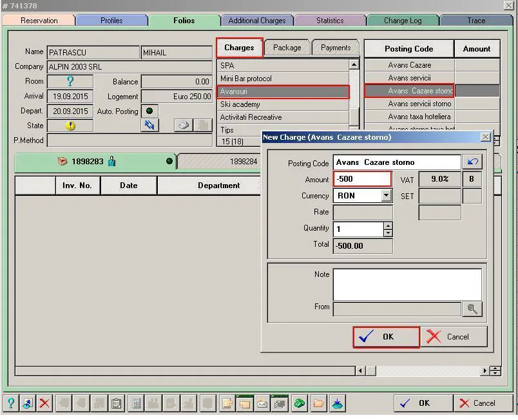This screenshot has height=420, width=518.
Task: Click the envelope mail toolbar icon
Action: pos(262,403)
